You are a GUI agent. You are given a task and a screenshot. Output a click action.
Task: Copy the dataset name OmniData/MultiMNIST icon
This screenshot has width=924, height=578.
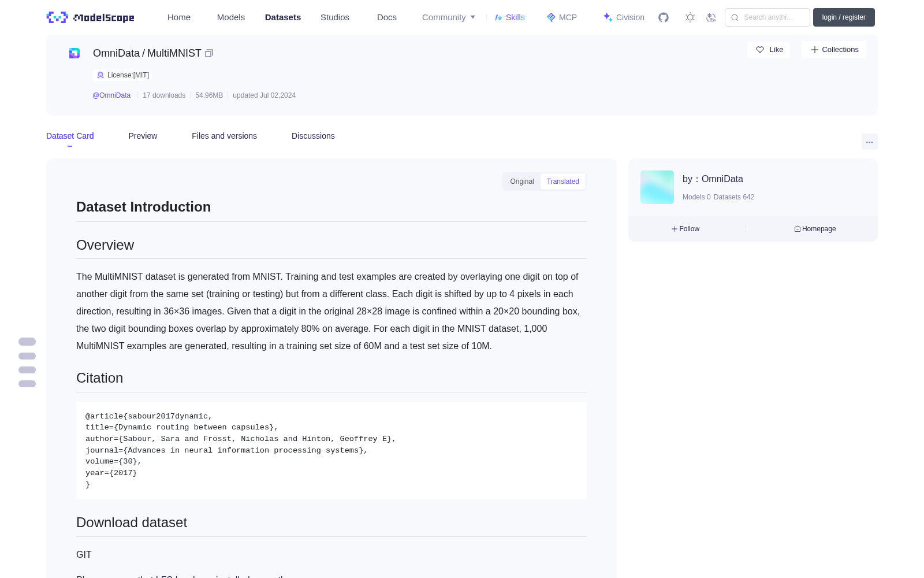[209, 53]
